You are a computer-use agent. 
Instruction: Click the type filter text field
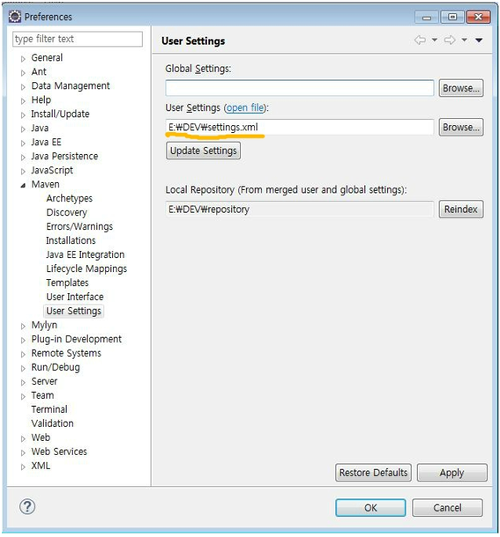click(x=77, y=39)
